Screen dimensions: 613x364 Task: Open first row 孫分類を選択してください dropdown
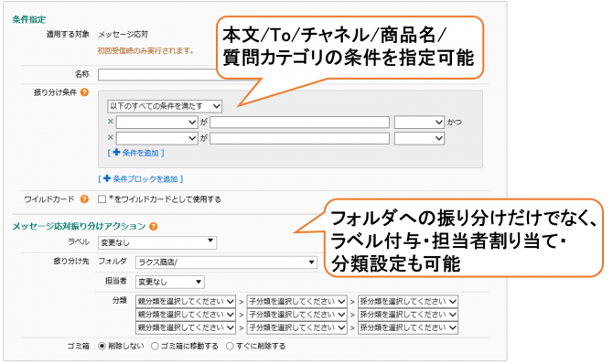click(x=408, y=302)
